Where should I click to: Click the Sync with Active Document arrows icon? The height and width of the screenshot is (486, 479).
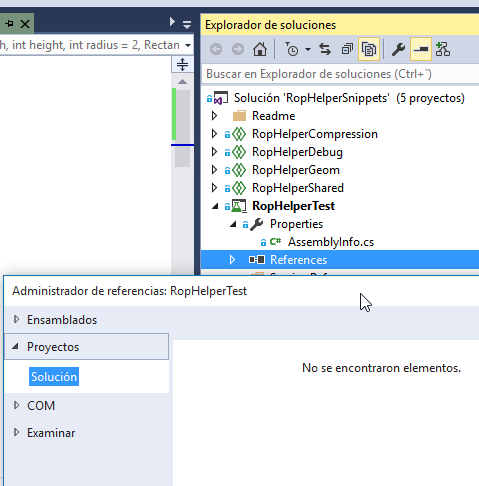[x=325, y=49]
